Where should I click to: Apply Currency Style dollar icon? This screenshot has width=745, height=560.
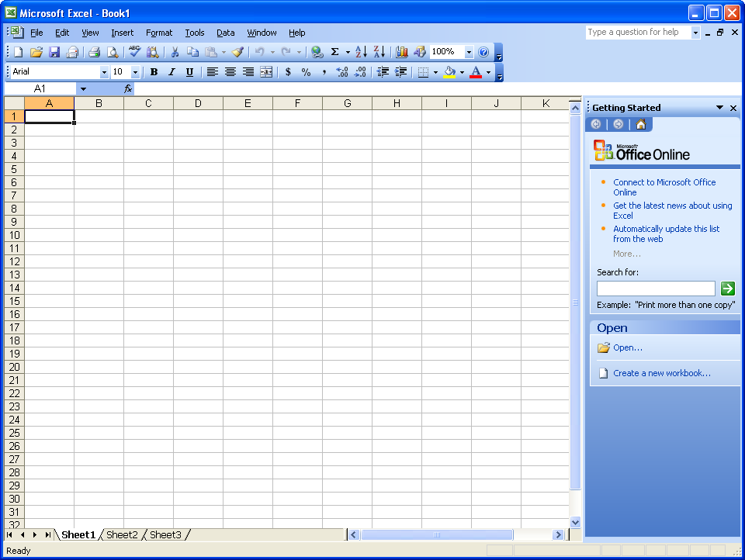(288, 71)
